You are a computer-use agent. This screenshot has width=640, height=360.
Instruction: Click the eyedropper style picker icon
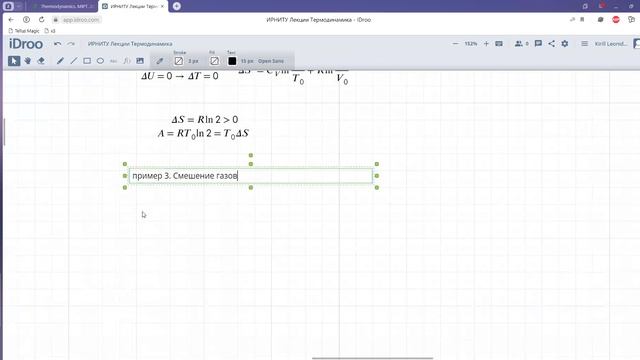click(x=160, y=61)
